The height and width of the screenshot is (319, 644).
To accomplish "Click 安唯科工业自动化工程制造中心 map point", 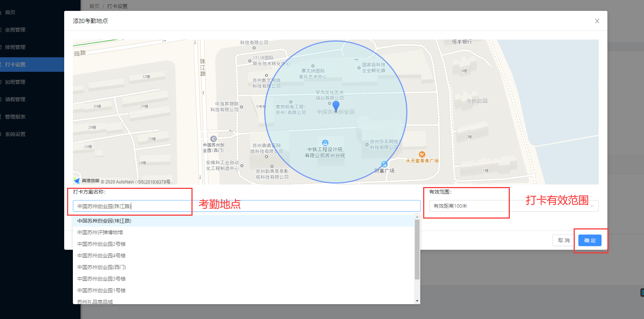I will 242,166.
